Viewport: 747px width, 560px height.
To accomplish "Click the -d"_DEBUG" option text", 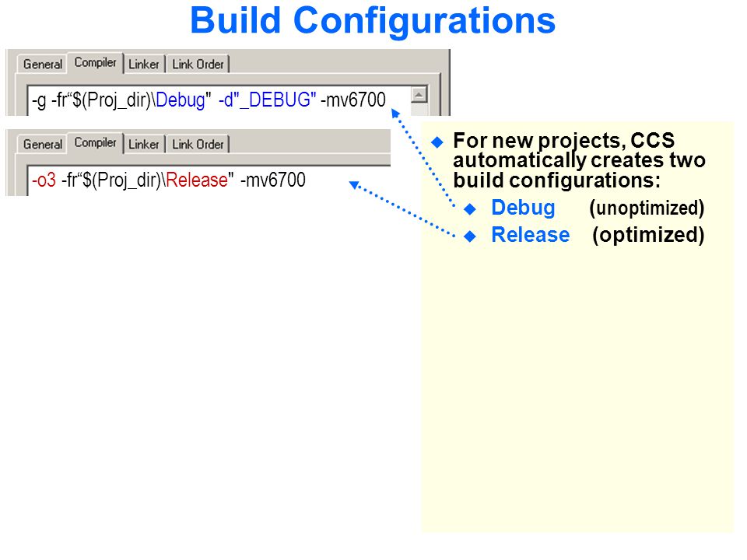I will [267, 100].
